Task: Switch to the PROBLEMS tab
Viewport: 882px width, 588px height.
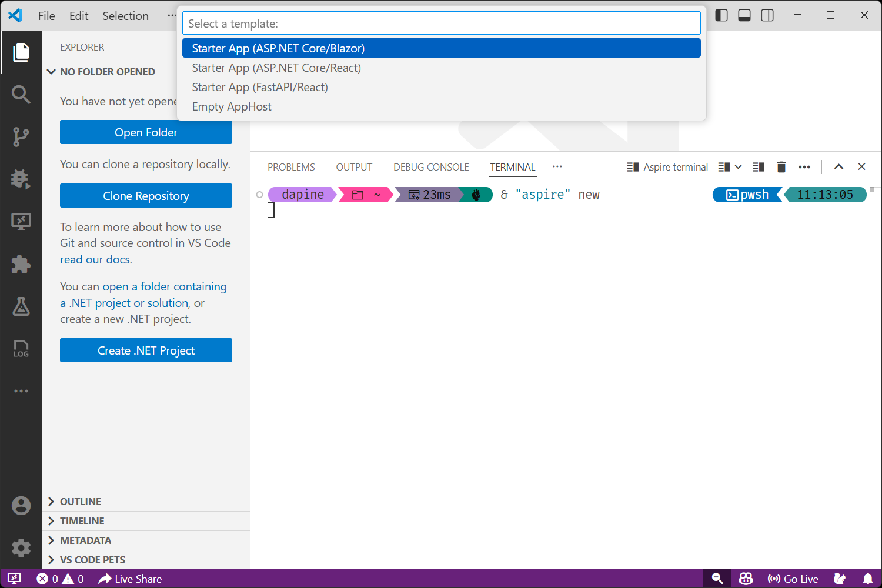Action: 291,167
